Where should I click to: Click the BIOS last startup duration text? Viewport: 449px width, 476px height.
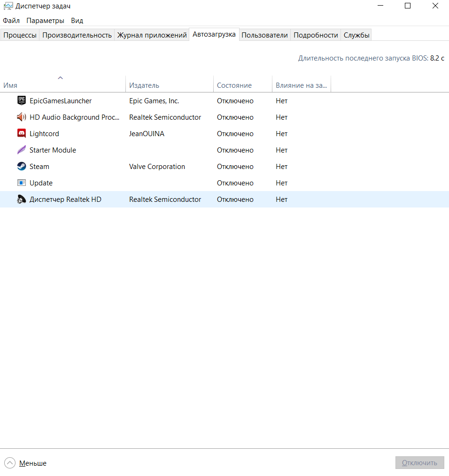pyautogui.click(x=371, y=58)
